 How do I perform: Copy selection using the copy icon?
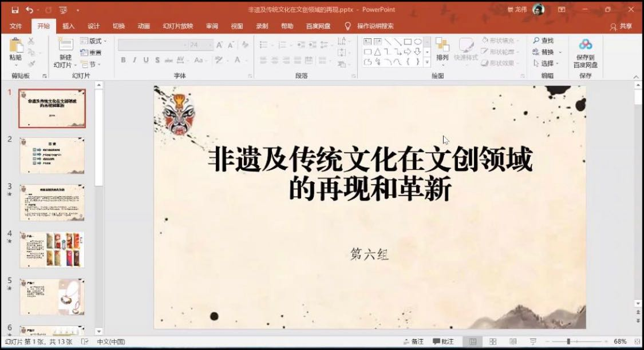tap(31, 53)
